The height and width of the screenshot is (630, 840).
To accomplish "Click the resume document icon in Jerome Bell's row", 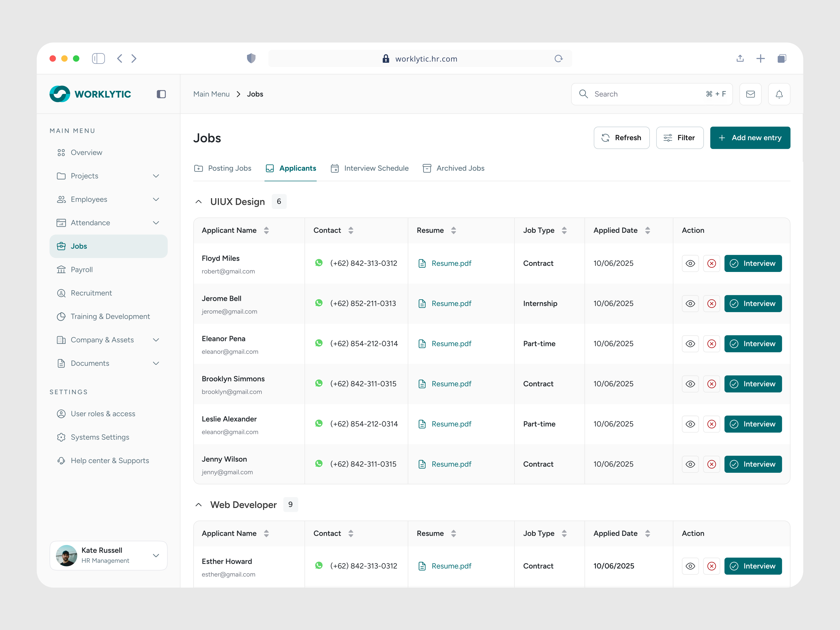I will (422, 303).
